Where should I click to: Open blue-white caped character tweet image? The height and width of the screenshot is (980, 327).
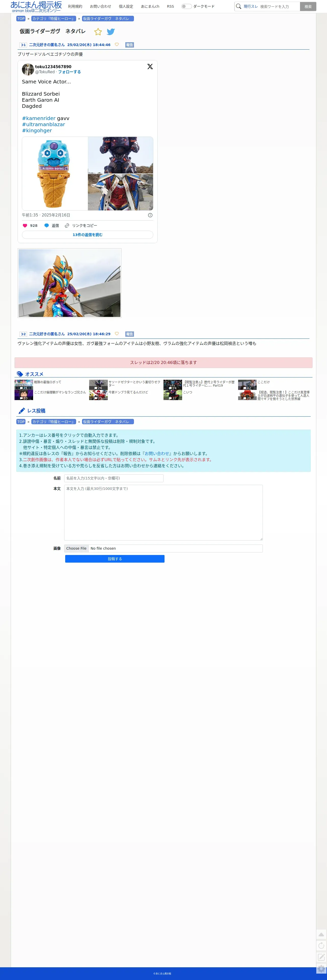[120, 192]
